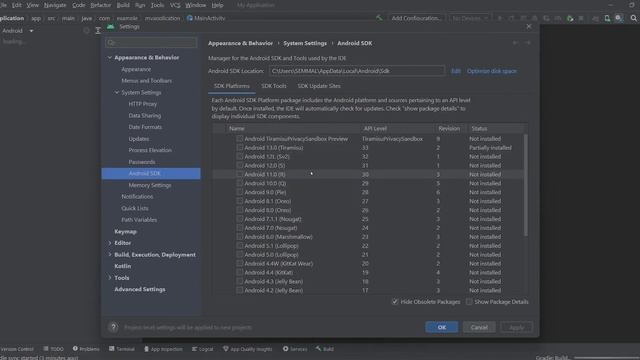Click Optimize disk space link
This screenshot has height=360, width=640.
pos(491,71)
